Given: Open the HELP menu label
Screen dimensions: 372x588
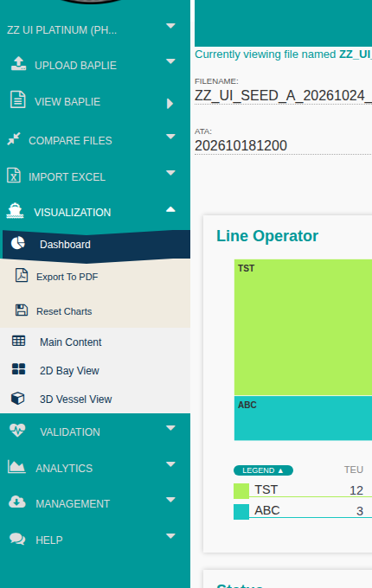Looking at the screenshot, I should 49,540.
